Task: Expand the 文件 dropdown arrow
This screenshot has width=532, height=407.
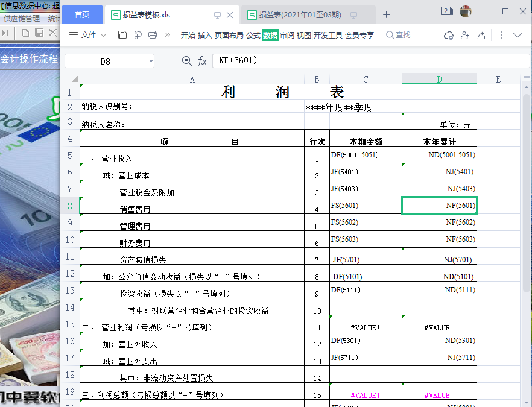Action: coord(104,35)
